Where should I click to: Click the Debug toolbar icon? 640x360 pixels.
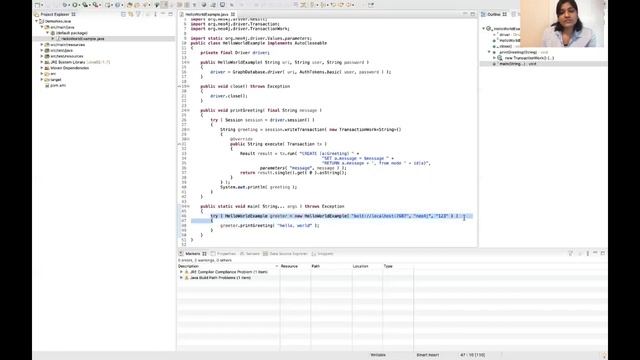click(x=64, y=5)
